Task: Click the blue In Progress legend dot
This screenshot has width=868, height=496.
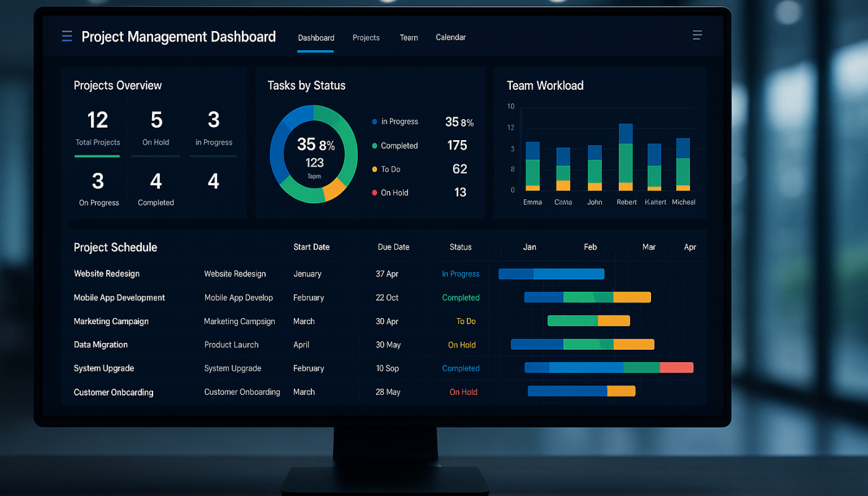Action: click(x=374, y=122)
